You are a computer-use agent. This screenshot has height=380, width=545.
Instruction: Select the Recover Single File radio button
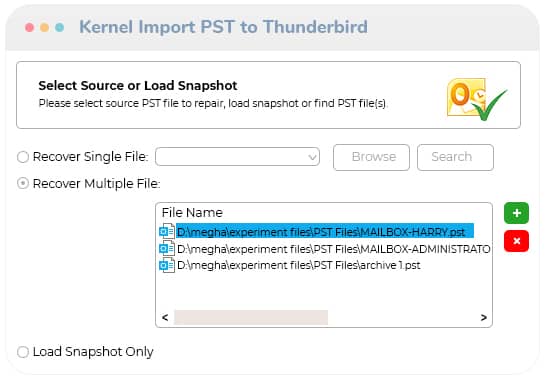[23, 157]
